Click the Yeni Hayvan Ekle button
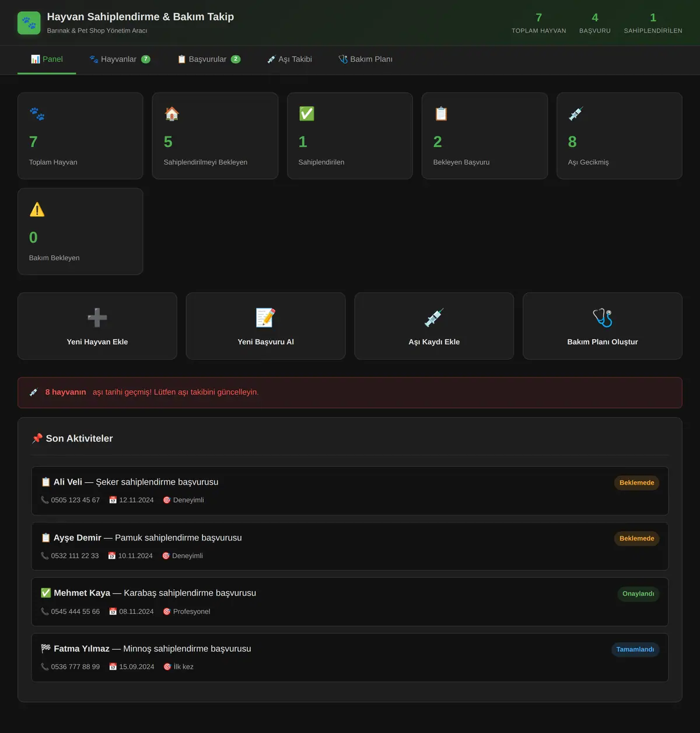Image resolution: width=700 pixels, height=733 pixels. coord(97,326)
